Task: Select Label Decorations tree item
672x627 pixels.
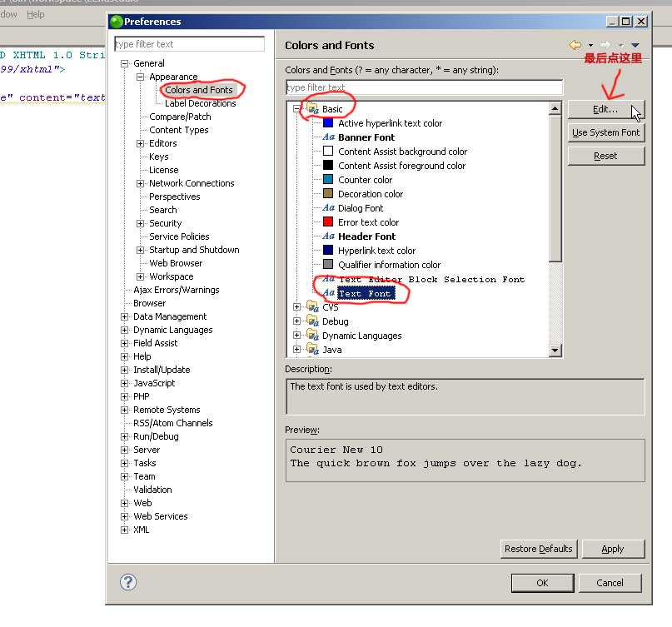Action: pyautogui.click(x=200, y=103)
